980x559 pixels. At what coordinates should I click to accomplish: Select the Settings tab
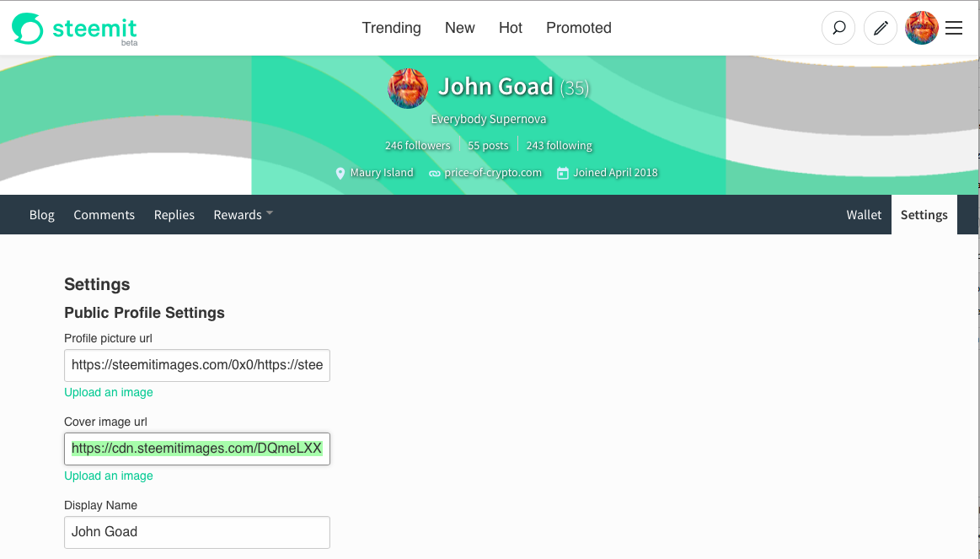click(x=924, y=214)
